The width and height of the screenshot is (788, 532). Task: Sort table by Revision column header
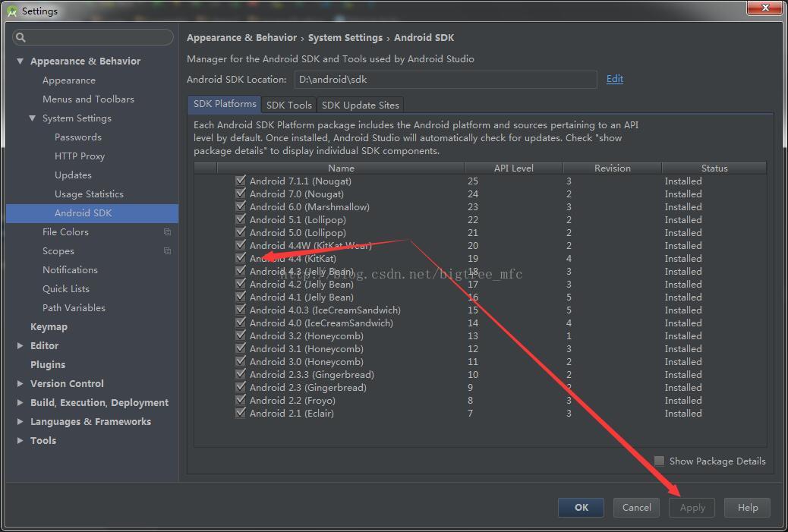coord(612,168)
